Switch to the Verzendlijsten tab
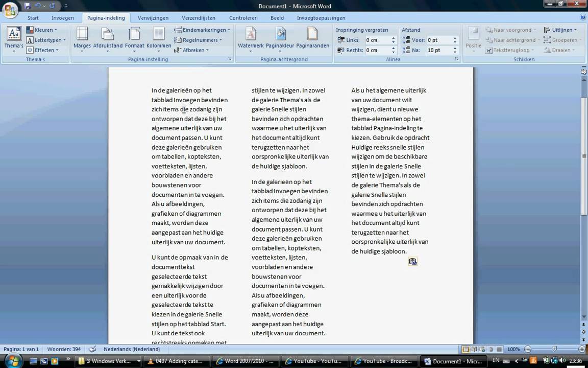The image size is (588, 368). coord(199,18)
